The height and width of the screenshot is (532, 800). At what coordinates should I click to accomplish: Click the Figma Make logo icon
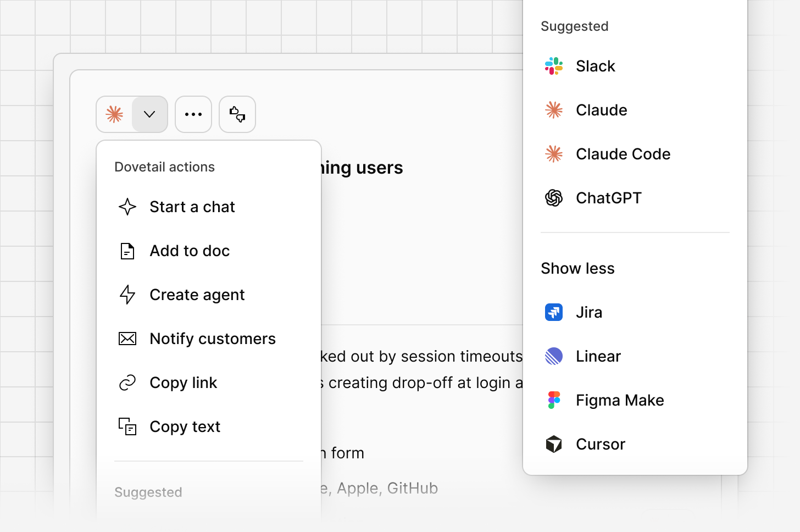pos(554,400)
